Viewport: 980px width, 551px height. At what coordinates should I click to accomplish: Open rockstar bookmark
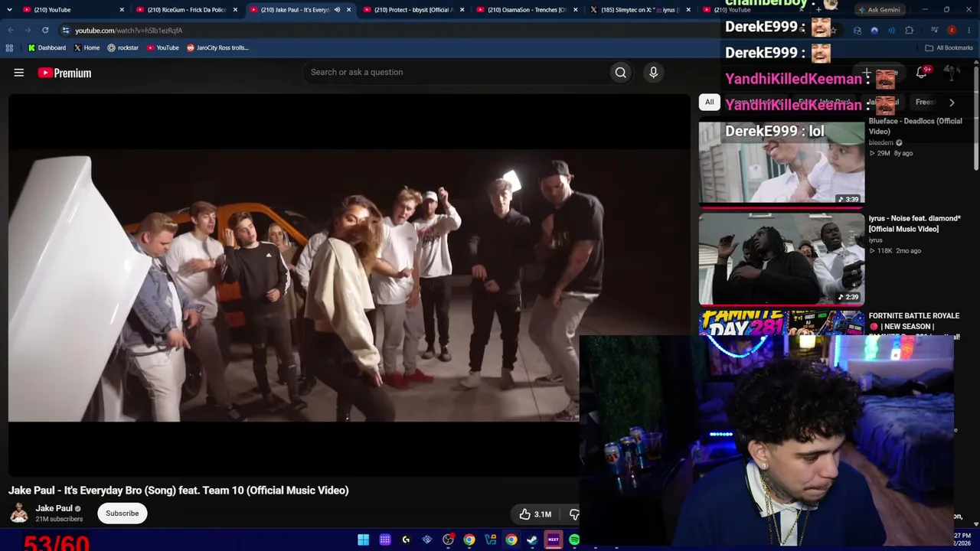coord(122,47)
